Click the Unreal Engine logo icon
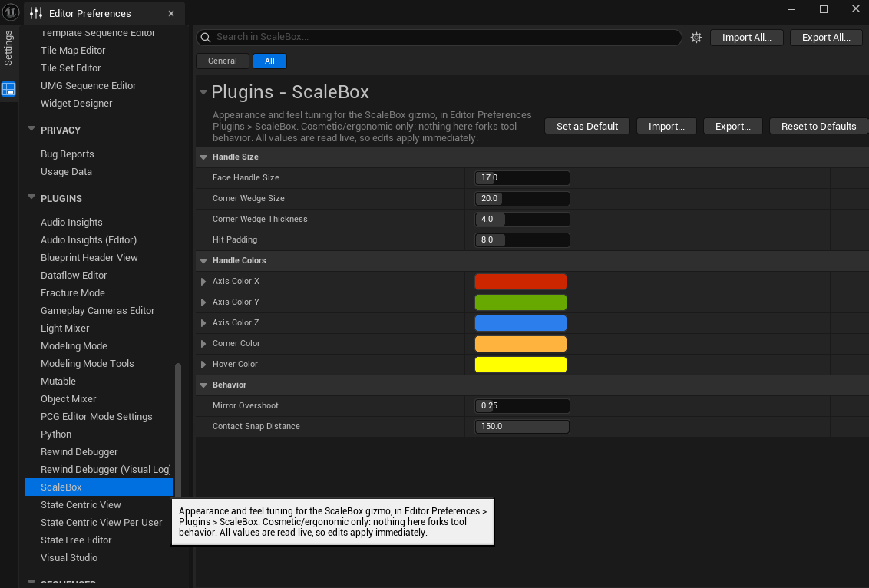Viewport: 869px width, 588px height. click(11, 12)
